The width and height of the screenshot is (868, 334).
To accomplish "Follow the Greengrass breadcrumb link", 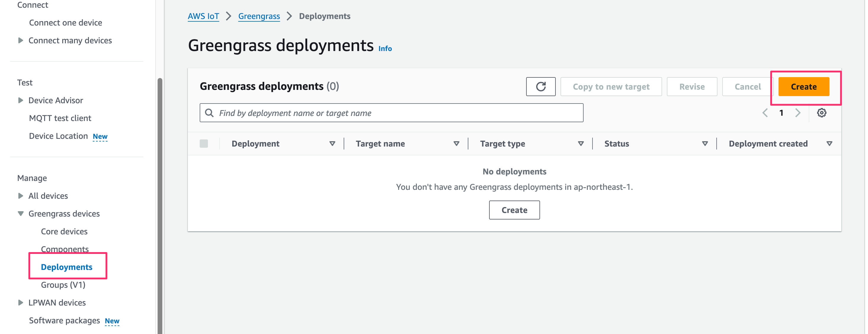I will [x=259, y=16].
